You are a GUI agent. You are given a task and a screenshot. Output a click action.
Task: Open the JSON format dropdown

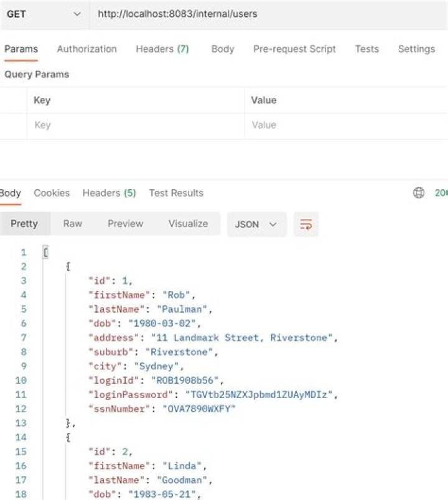(256, 224)
